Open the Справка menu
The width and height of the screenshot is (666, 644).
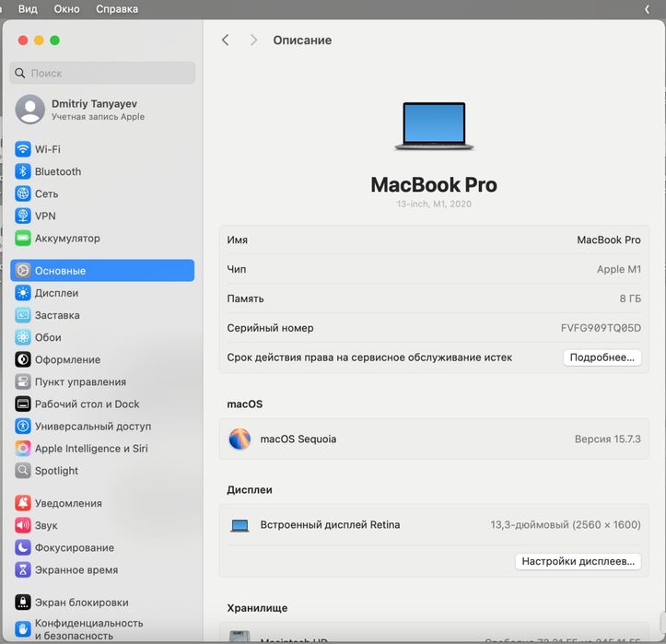point(117,9)
